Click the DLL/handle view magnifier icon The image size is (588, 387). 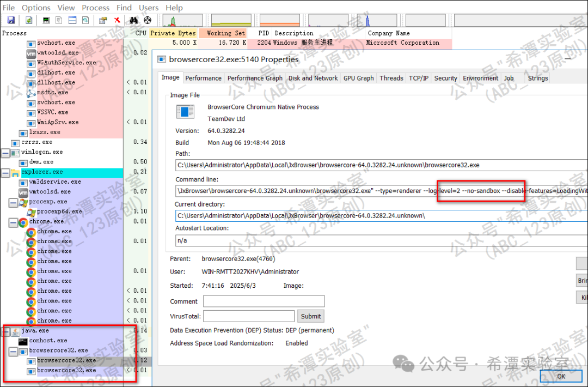pyautogui.click(x=85, y=20)
